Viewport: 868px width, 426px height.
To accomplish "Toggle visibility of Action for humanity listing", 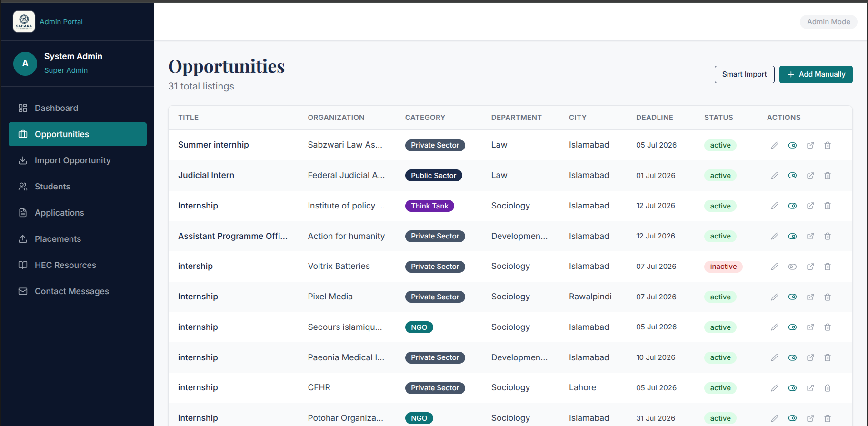I will pos(792,236).
